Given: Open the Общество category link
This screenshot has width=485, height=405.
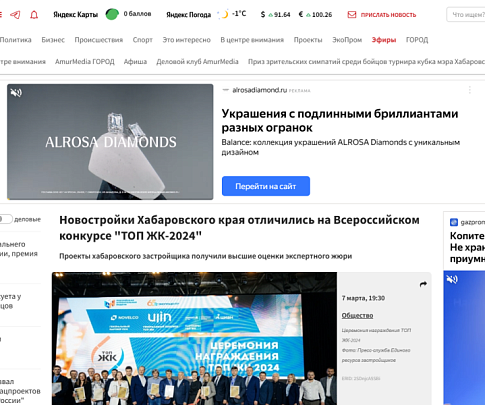Looking at the screenshot, I should (x=357, y=315).
